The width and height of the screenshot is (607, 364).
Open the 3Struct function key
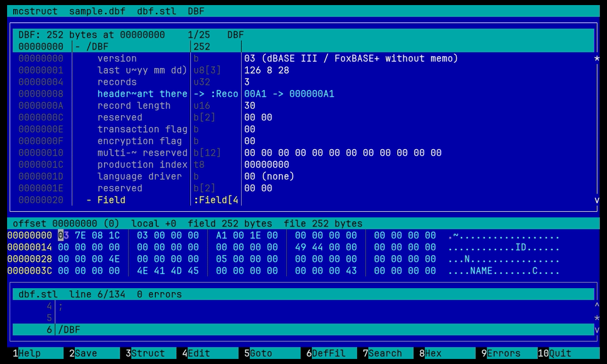pyautogui.click(x=151, y=353)
